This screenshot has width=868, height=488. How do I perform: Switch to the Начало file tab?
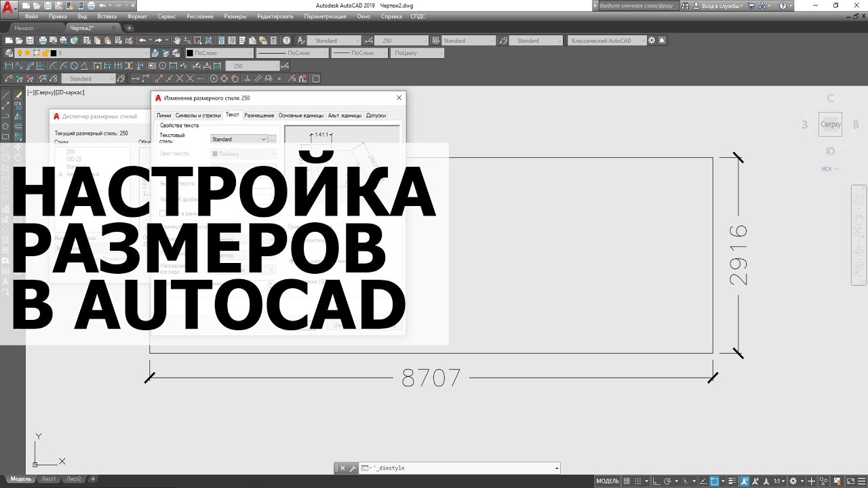point(24,28)
